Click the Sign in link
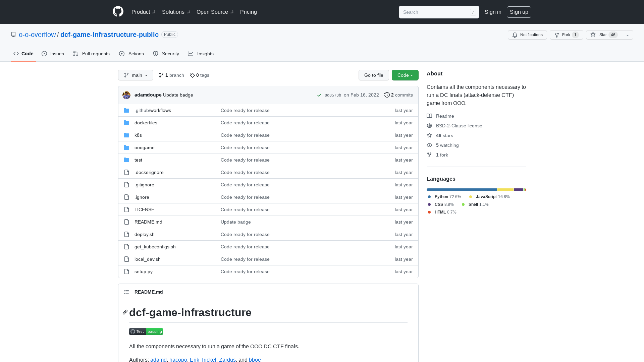Image resolution: width=644 pixels, height=362 pixels. (493, 12)
